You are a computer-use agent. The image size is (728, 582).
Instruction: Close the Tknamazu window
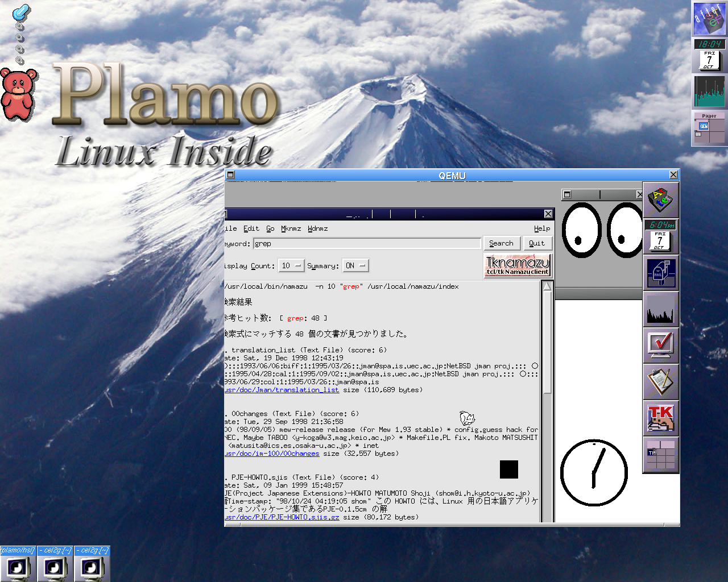548,214
